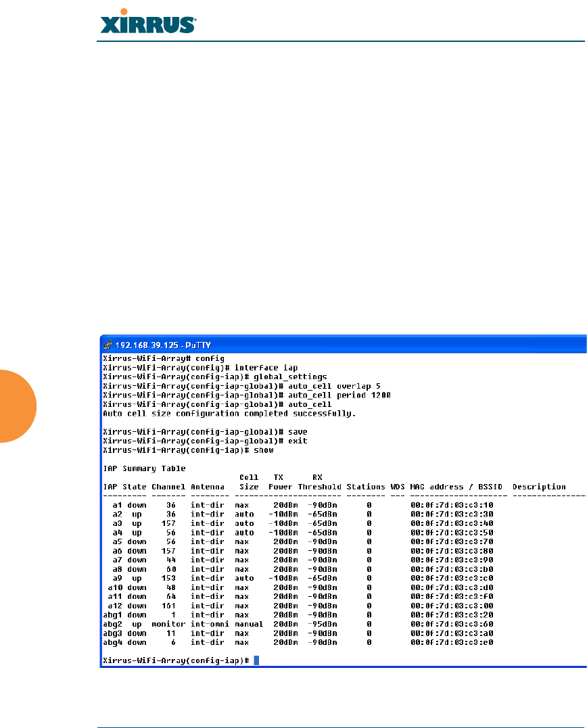The height and width of the screenshot is (728, 587).
Task: Click MAC address 00:0f:7d:03:c3:70
Action: pos(452,542)
